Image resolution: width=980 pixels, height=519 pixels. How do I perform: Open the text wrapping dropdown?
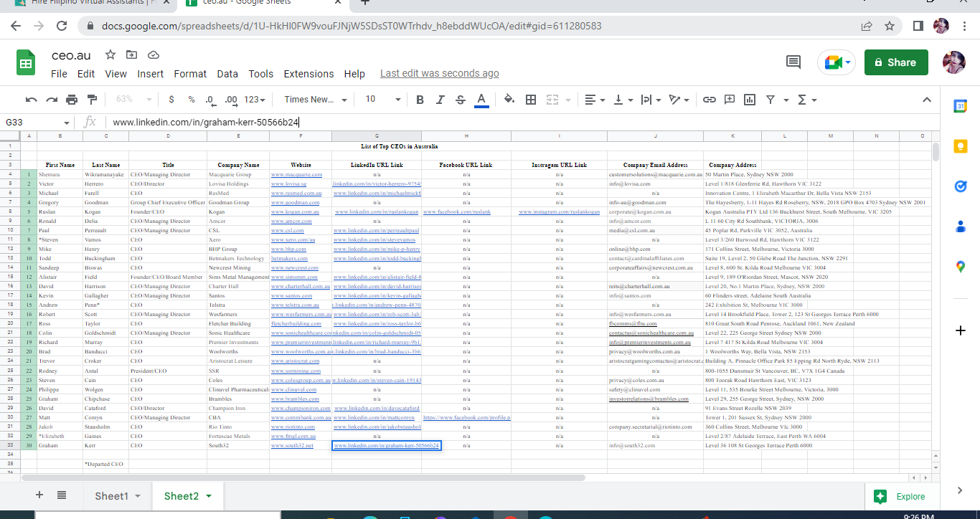(651, 100)
